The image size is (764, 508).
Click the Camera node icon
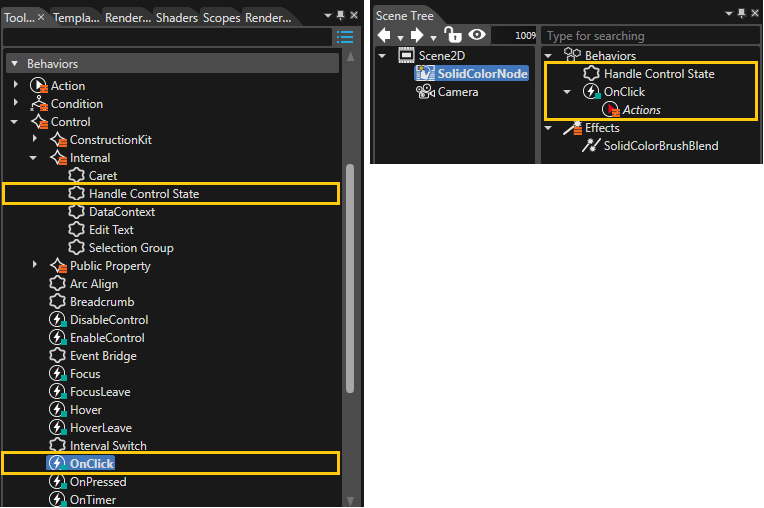[425, 92]
